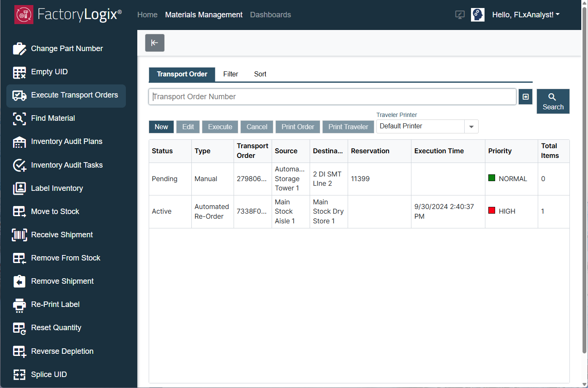The height and width of the screenshot is (388, 588).
Task: Open the Default Printer combo box
Action: [x=420, y=127]
